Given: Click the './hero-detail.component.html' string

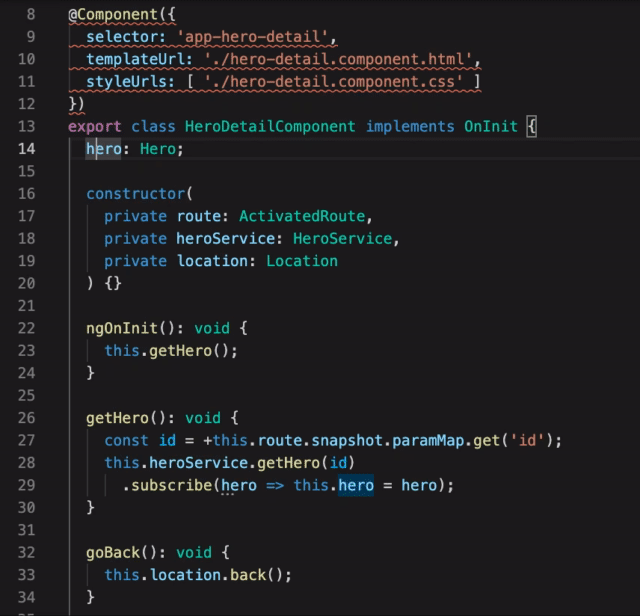Looking at the screenshot, I should (338, 60).
